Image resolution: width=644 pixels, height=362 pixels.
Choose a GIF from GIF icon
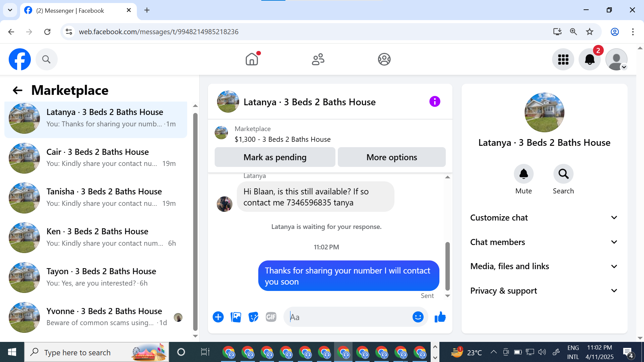tap(271, 317)
